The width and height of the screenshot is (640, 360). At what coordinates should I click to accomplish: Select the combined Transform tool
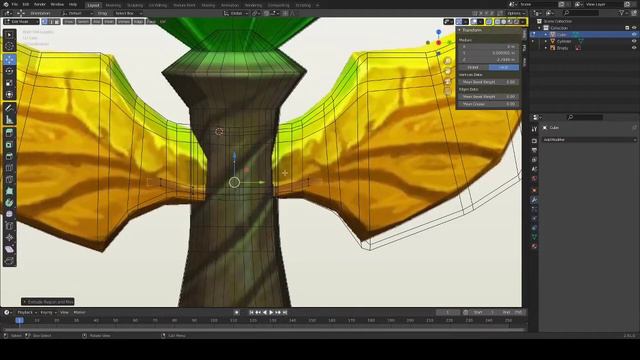tap(9, 95)
